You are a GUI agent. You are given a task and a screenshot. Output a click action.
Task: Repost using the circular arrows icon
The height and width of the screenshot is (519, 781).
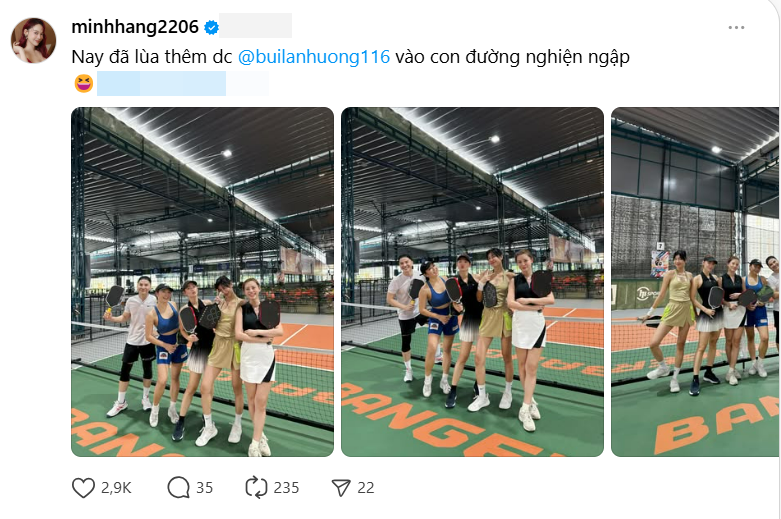pyautogui.click(x=256, y=488)
